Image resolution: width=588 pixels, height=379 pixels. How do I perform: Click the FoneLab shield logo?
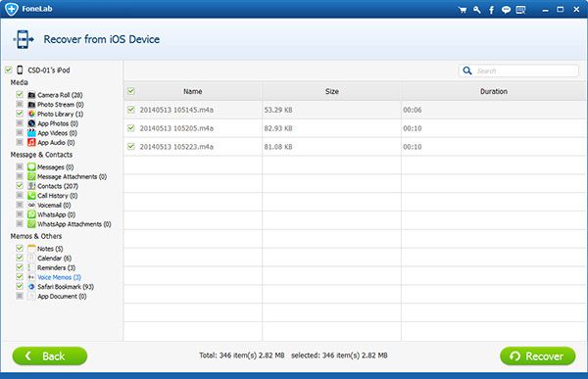pos(11,9)
